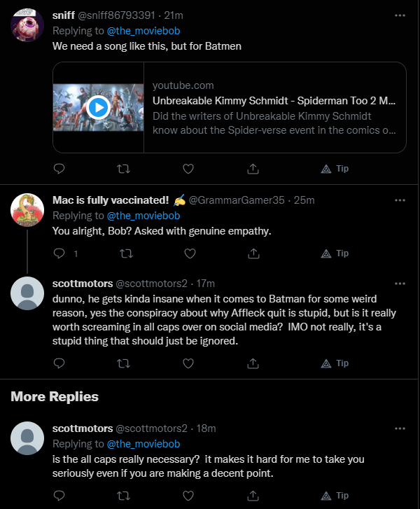This screenshot has width=420, height=509.
Task: Like Mac's 'You alright, Bob?' tweet
Action: click(x=188, y=253)
